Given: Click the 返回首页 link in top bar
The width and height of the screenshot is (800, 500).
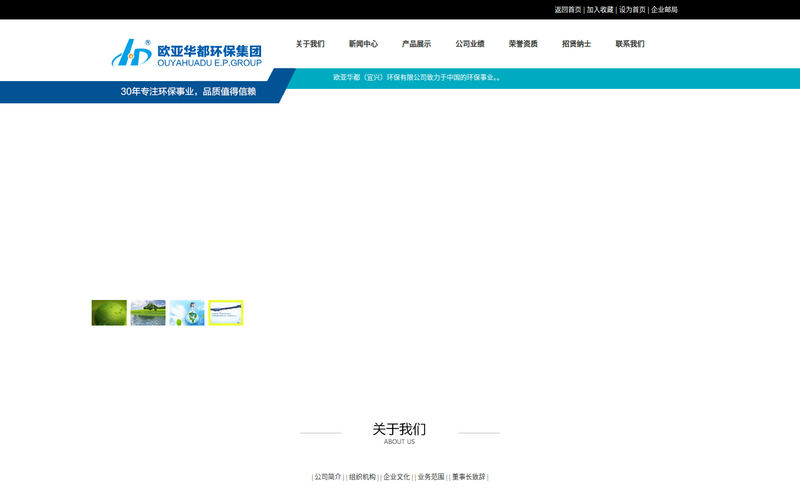Looking at the screenshot, I should (568, 10).
